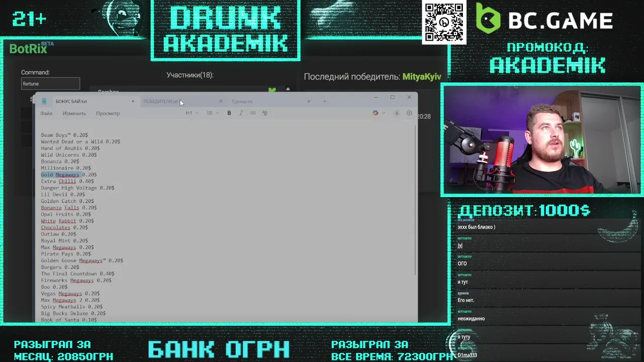The width and height of the screenshot is (644, 362).
Task: Open Notepad settings gear
Action: tap(409, 113)
